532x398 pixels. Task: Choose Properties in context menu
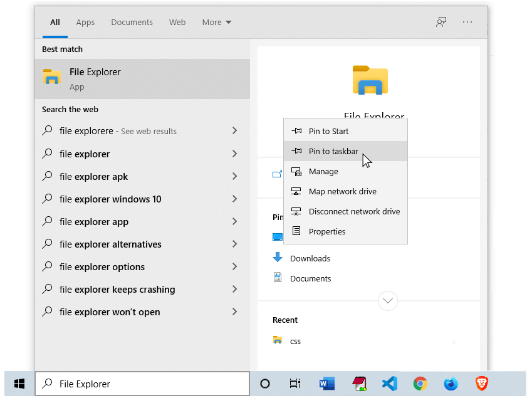point(345,231)
